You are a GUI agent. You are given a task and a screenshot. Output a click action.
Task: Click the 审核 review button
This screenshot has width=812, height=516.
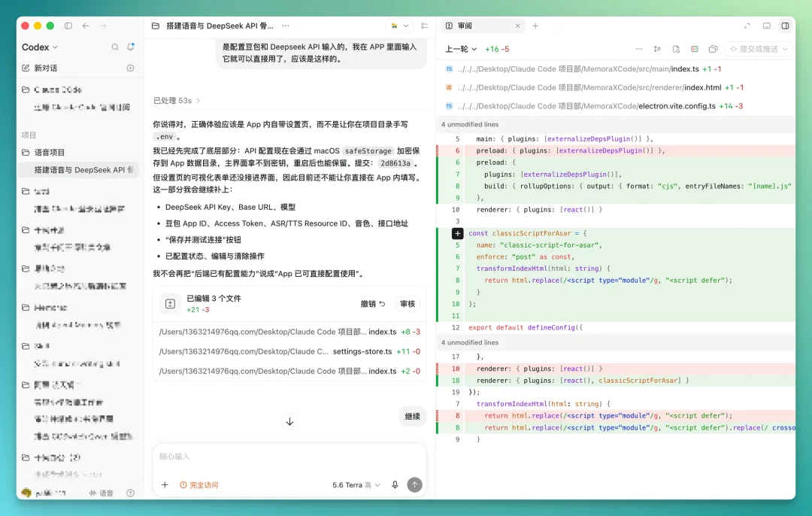tap(408, 304)
